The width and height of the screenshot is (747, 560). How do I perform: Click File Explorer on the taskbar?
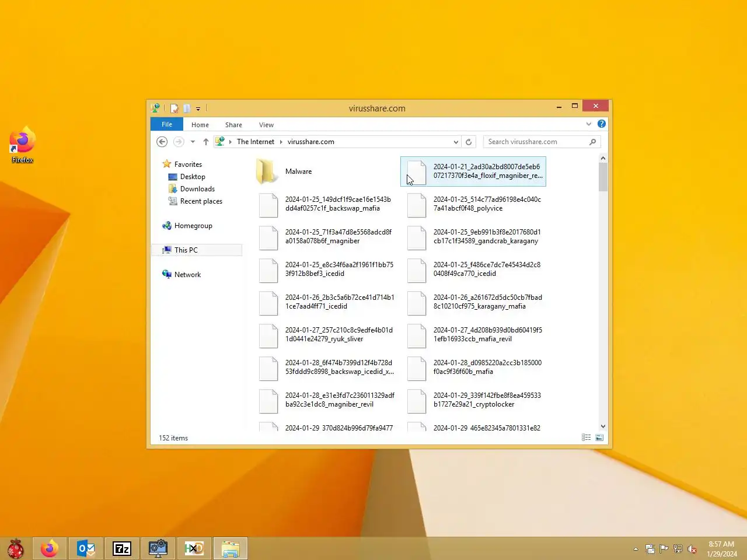point(231,549)
